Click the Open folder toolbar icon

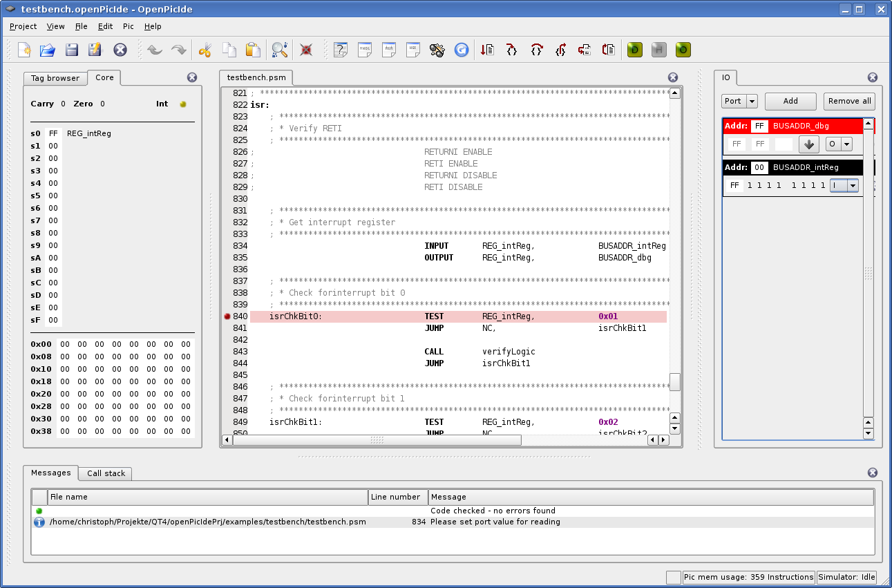(x=47, y=50)
